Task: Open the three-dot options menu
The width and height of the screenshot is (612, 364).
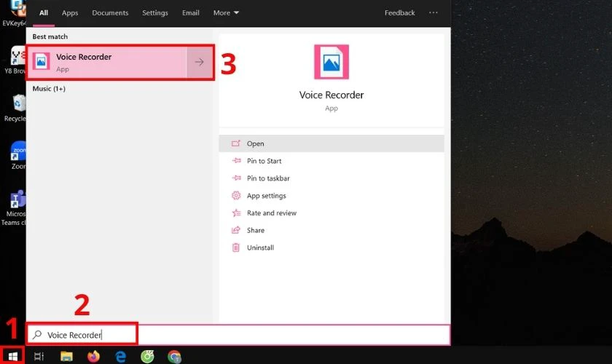Action: (433, 12)
